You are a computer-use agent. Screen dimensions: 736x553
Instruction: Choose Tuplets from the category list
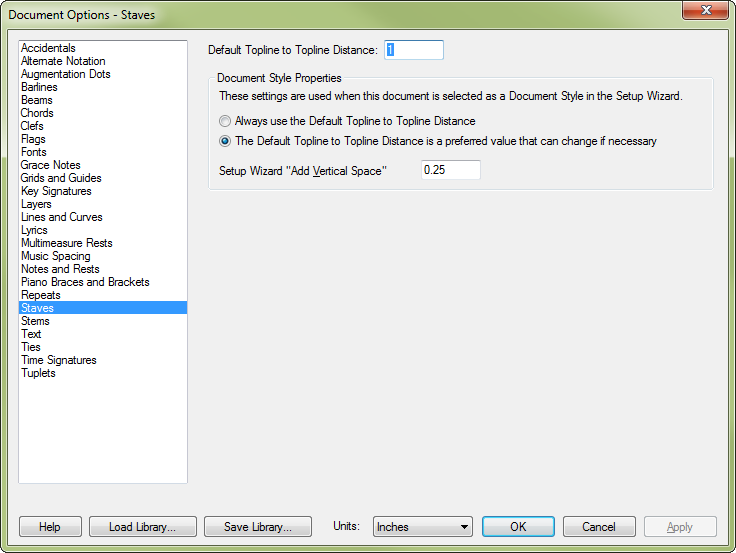pyautogui.click(x=38, y=373)
